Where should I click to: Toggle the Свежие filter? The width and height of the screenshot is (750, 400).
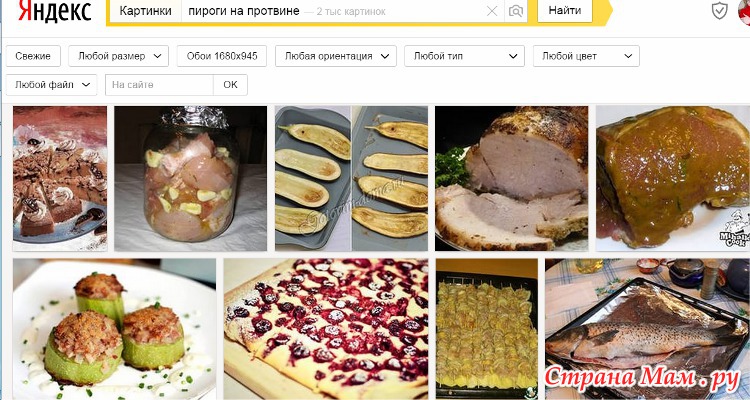click(x=33, y=56)
